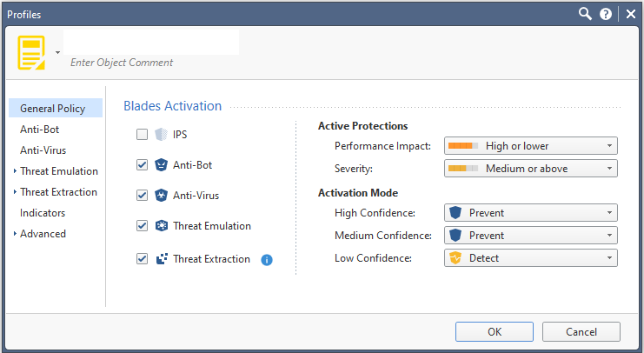Click the OK button
644x353 pixels.
(495, 331)
